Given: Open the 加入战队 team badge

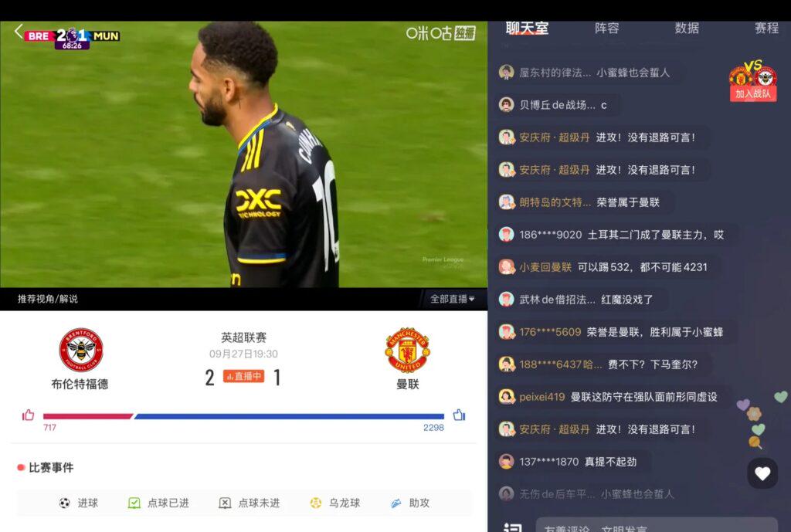Looking at the screenshot, I should point(752,80).
